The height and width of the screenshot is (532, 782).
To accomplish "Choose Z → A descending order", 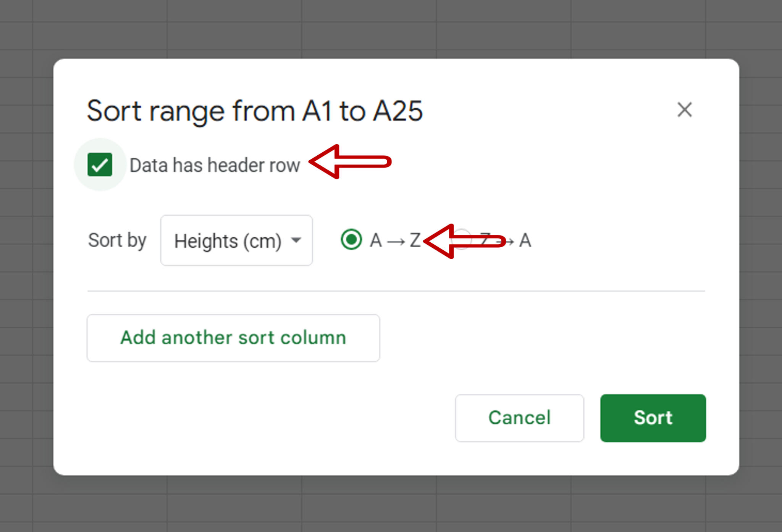I will (461, 240).
